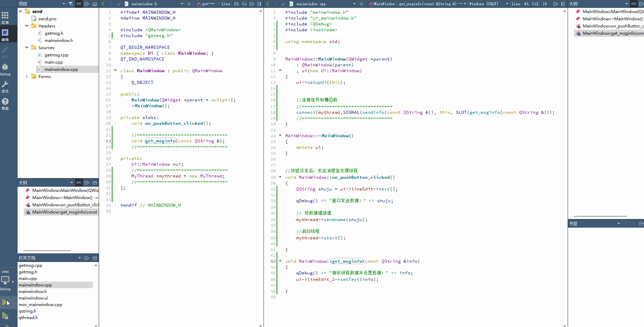This screenshot has height=327, width=644.
Task: Open Debug mode from the sidebar
Action: pos(5,69)
